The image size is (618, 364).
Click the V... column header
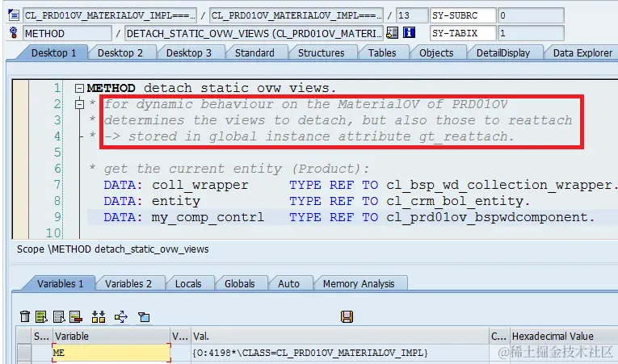[180, 336]
